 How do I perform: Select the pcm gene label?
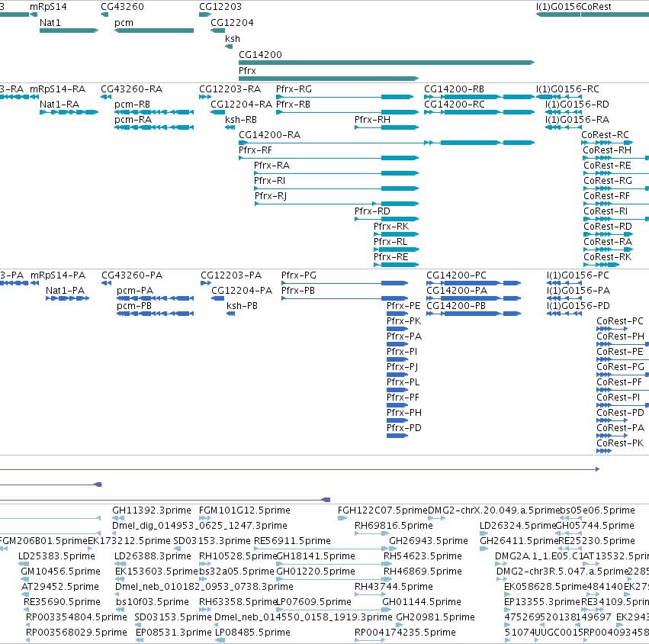pyautogui.click(x=124, y=23)
